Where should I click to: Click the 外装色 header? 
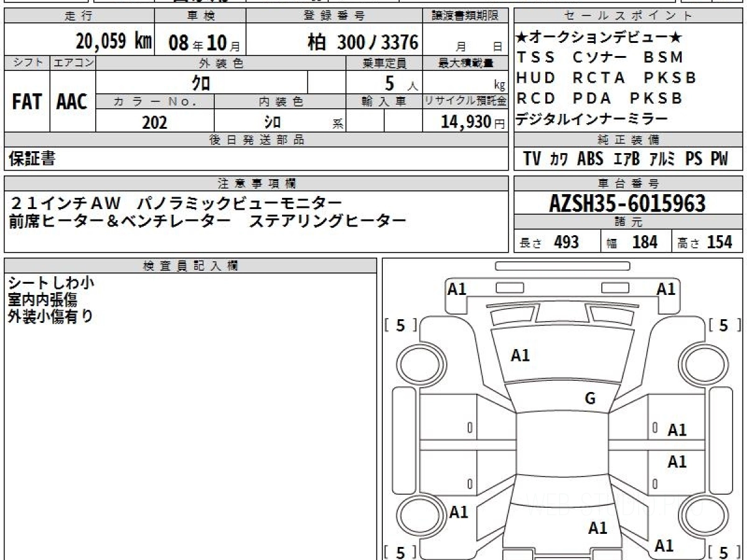point(220,63)
